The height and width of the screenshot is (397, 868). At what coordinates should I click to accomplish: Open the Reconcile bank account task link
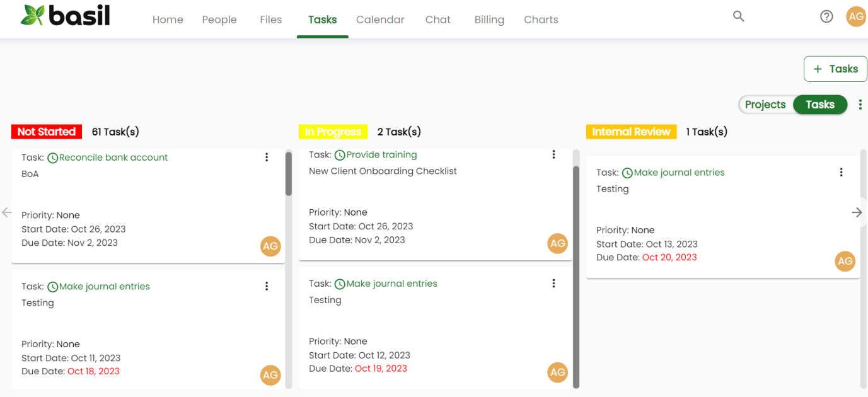113,158
